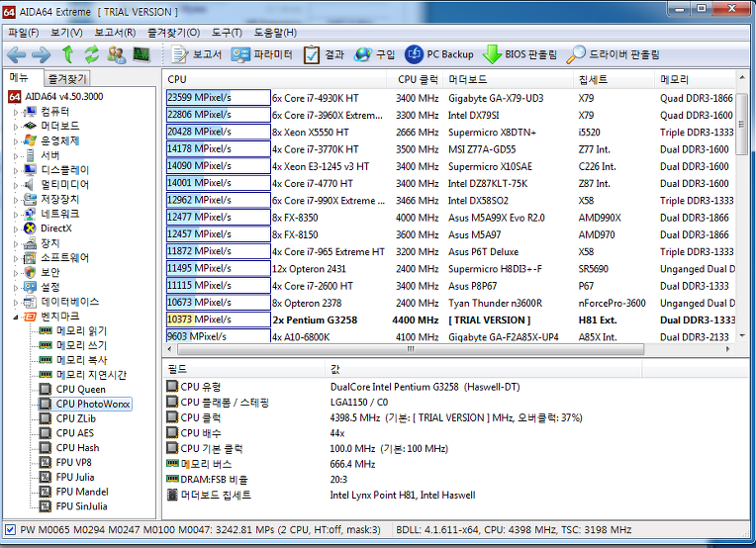
Task: Sort by the 필드 column header
Action: (243, 370)
